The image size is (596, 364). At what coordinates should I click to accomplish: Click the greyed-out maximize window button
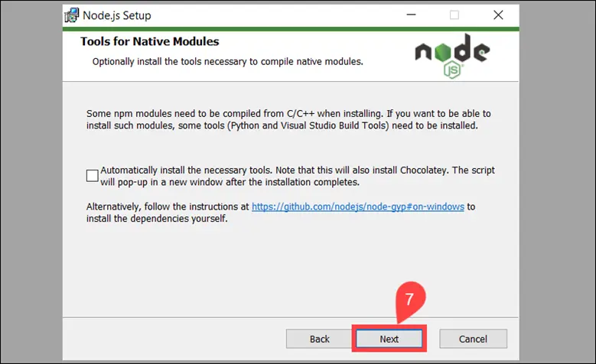pos(454,15)
